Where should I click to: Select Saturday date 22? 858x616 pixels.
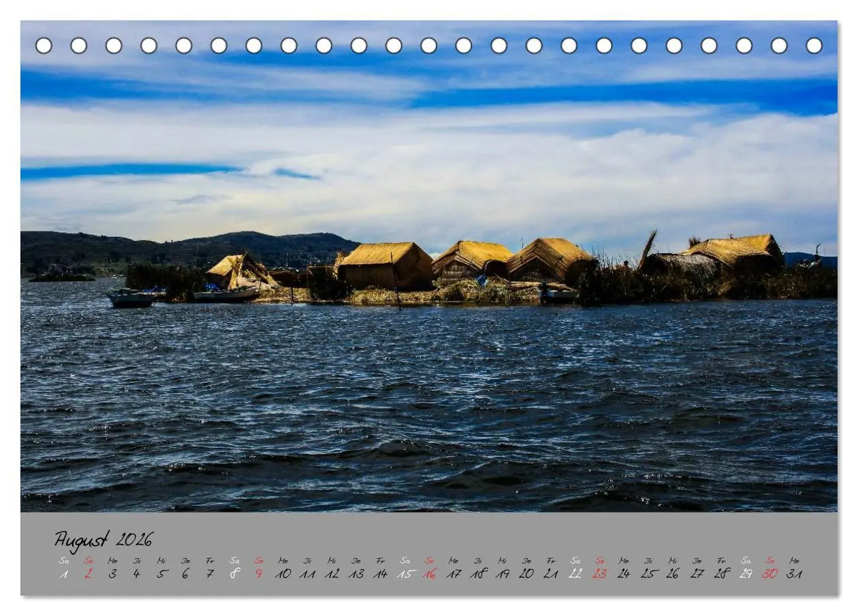(575, 574)
